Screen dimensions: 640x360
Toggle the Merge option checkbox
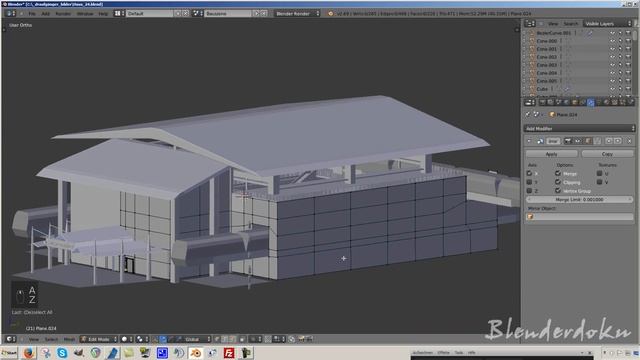click(558, 173)
